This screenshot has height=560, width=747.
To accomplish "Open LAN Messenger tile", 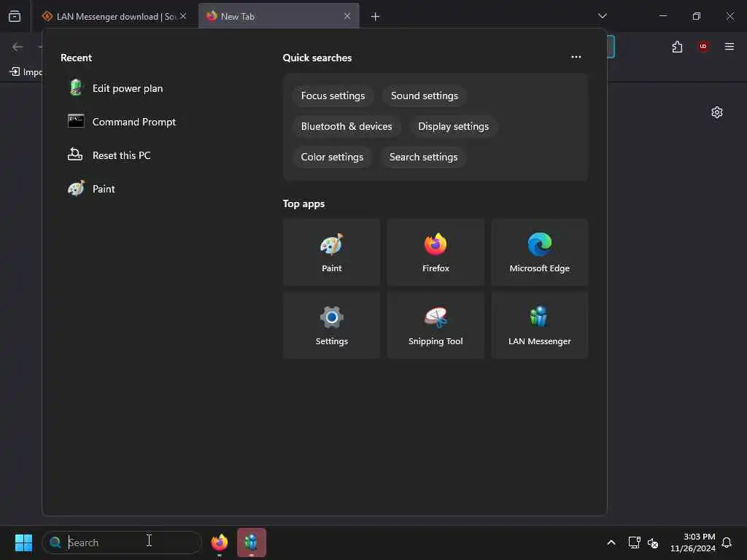I will 539,325.
